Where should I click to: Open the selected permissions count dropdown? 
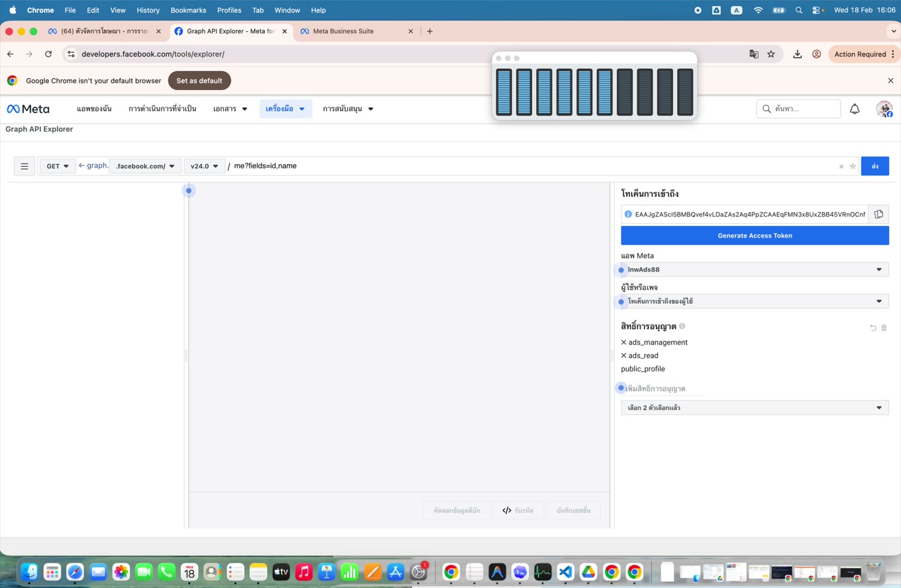coord(755,408)
